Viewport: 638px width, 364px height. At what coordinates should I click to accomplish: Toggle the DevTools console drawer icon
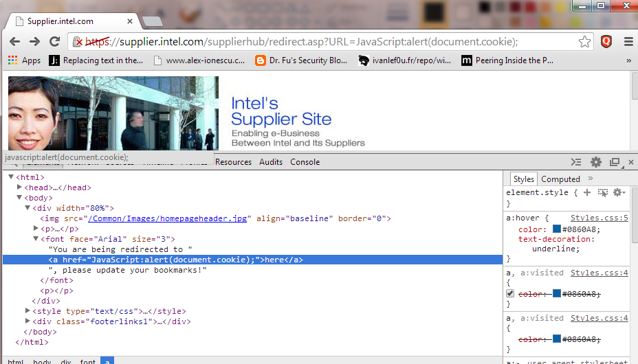coord(576,162)
